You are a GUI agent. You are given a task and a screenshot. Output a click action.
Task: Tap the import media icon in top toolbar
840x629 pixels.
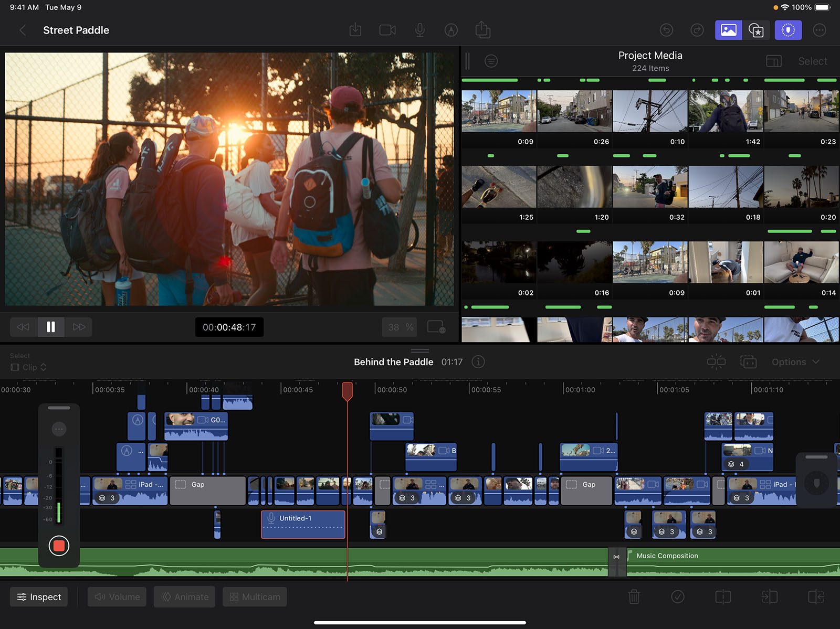355,30
